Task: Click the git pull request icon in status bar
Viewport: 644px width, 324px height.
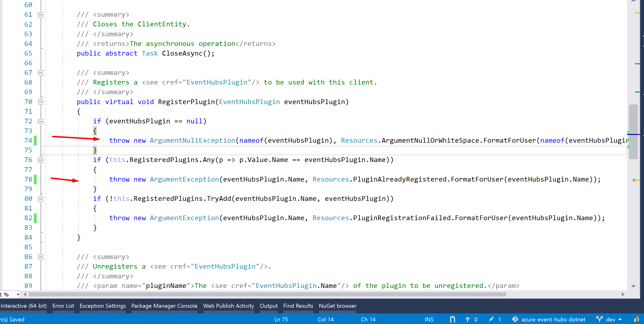Action: (452, 319)
